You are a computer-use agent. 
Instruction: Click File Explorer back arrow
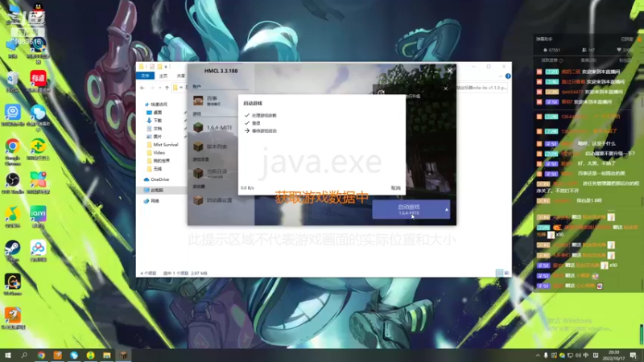pyautogui.click(x=142, y=88)
